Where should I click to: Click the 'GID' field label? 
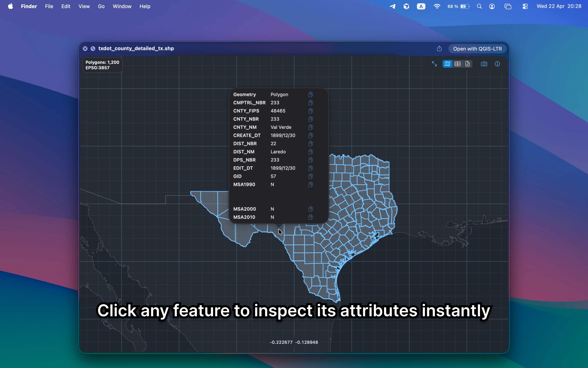237,176
